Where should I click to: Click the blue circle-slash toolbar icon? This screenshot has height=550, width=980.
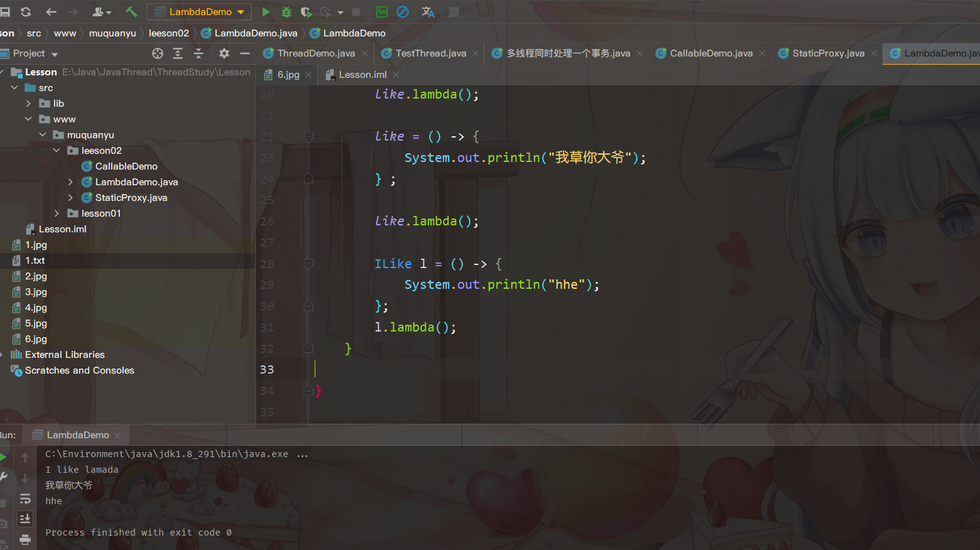coord(403,12)
